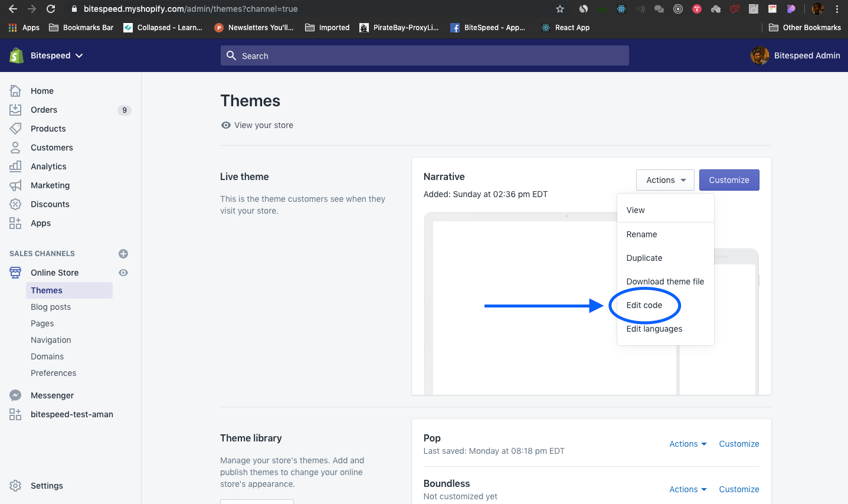Click the Bitespeed Admin avatar
Screen dimensions: 848x504
click(760, 55)
